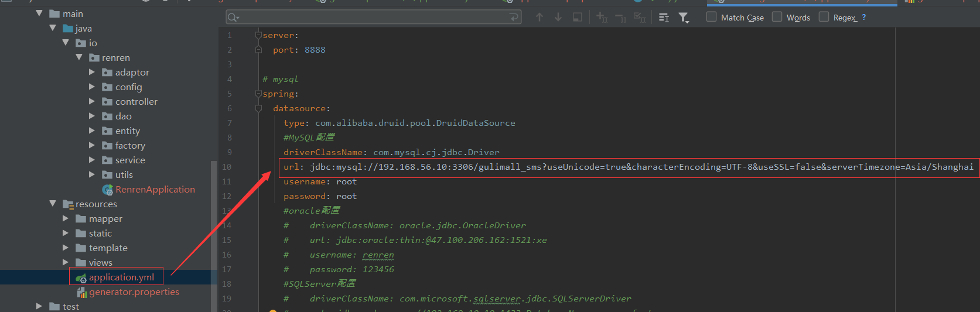Select application.yml in project tree
The width and height of the screenshot is (980, 312).
click(x=122, y=277)
